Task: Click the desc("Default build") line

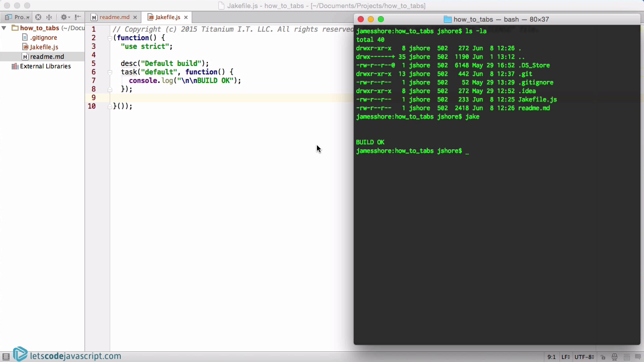Action: (x=165, y=63)
